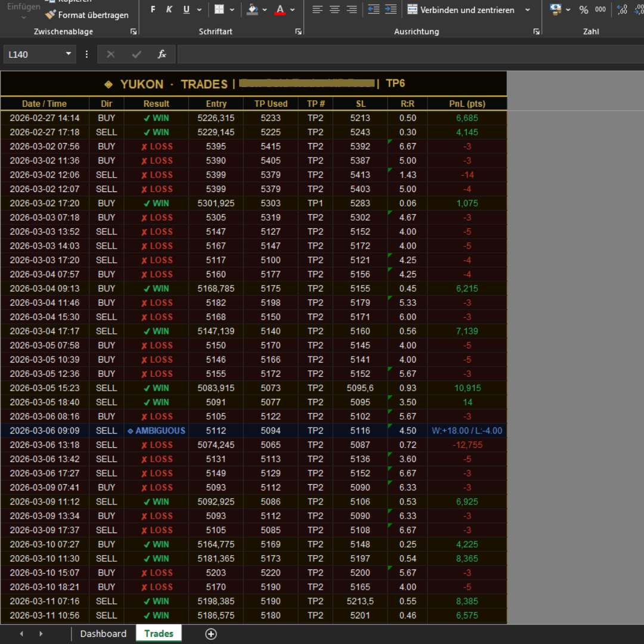Screen dimensions: 644x644
Task: Open the Einfügen paste dropdown arrow
Action: pyautogui.click(x=23, y=17)
